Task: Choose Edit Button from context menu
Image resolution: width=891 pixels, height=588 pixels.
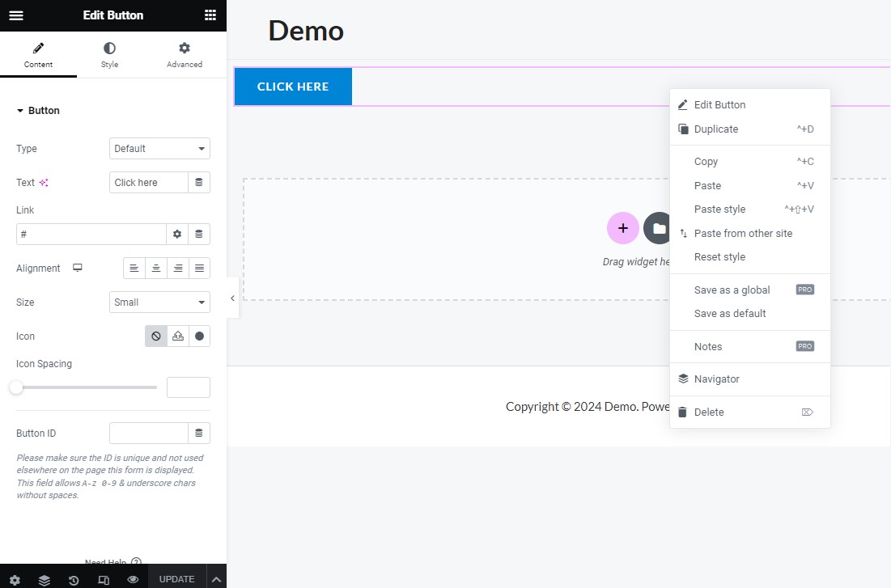Action: point(750,104)
